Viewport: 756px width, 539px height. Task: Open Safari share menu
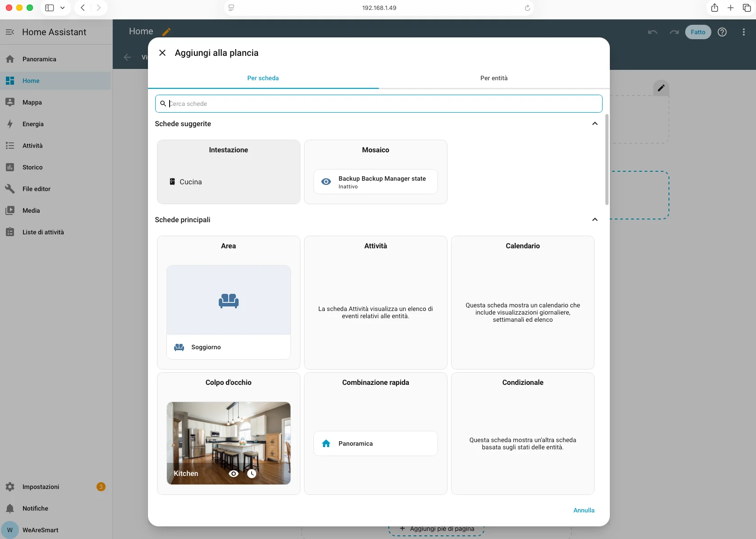(715, 8)
